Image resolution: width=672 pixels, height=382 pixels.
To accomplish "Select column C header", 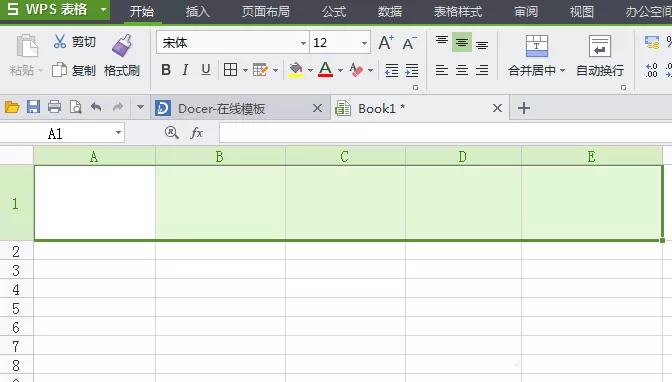I will click(345, 156).
